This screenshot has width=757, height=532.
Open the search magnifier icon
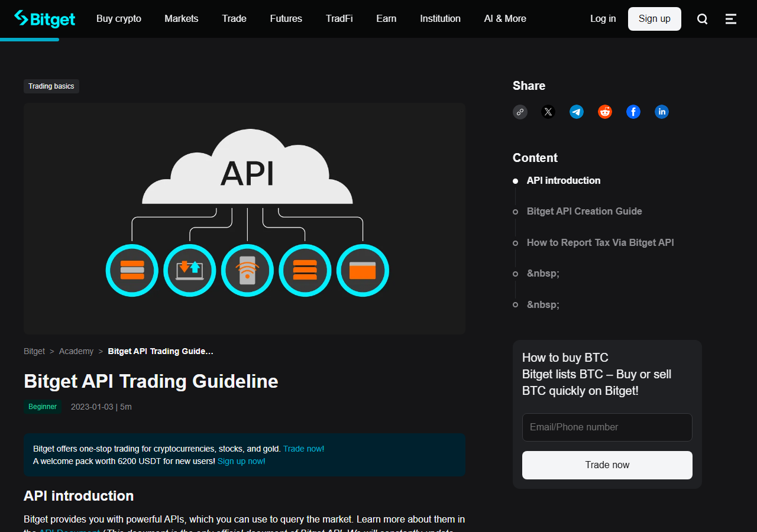(702, 19)
